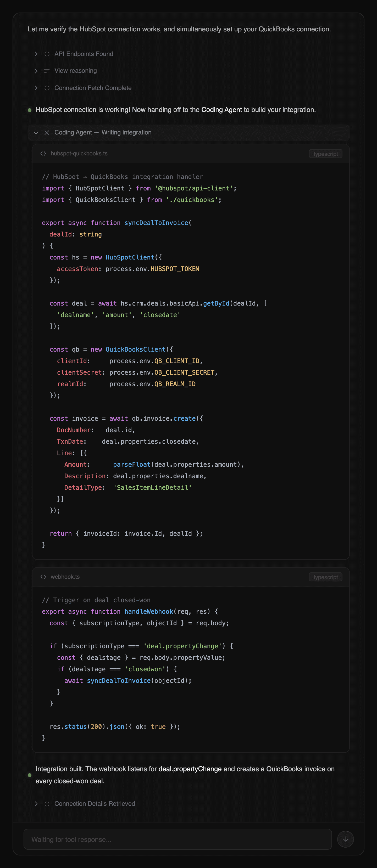The height and width of the screenshot is (868, 377).
Task: Click the getById method call
Action: click(216, 304)
